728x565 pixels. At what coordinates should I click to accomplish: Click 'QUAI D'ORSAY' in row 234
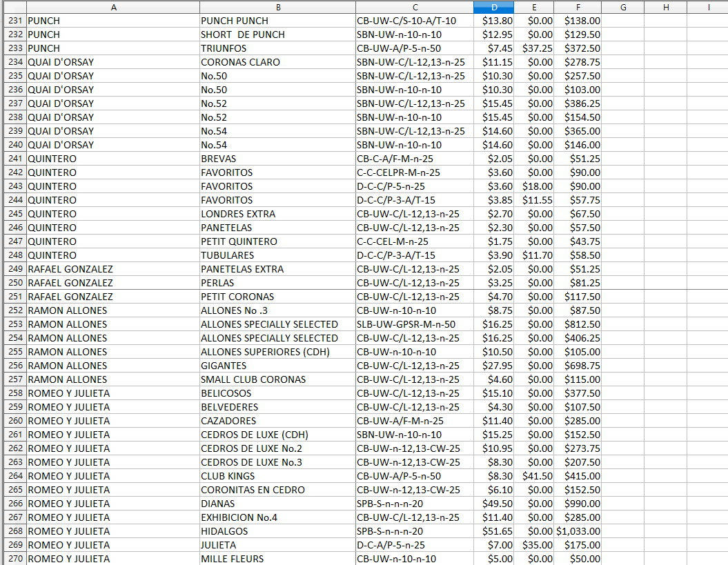[113, 62]
